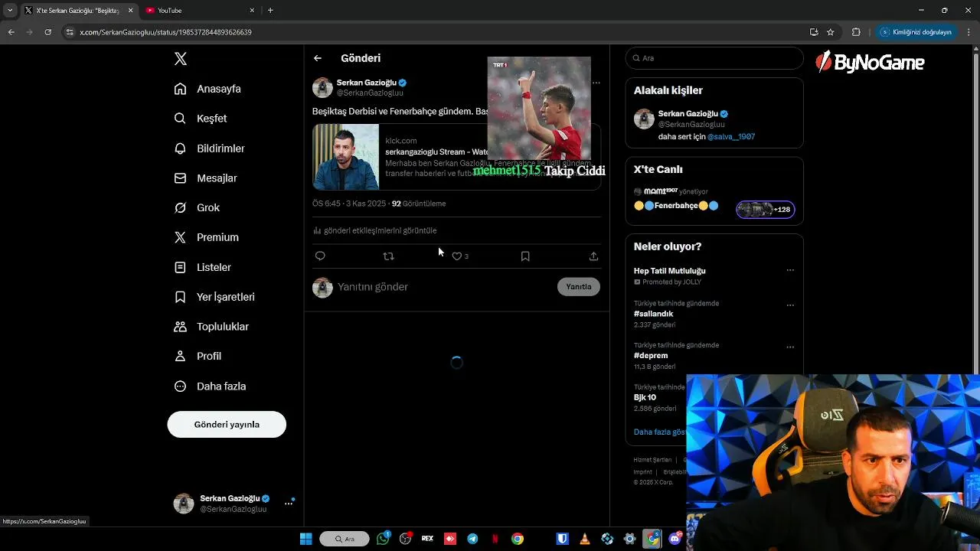Click the Yanıtla button
The image size is (980, 551).
click(579, 287)
